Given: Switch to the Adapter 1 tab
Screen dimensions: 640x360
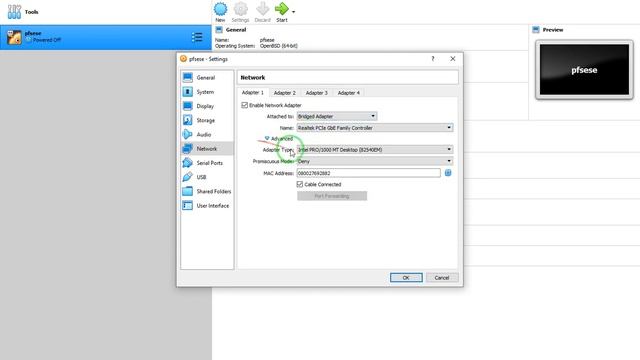Looking at the screenshot, I should click(253, 93).
